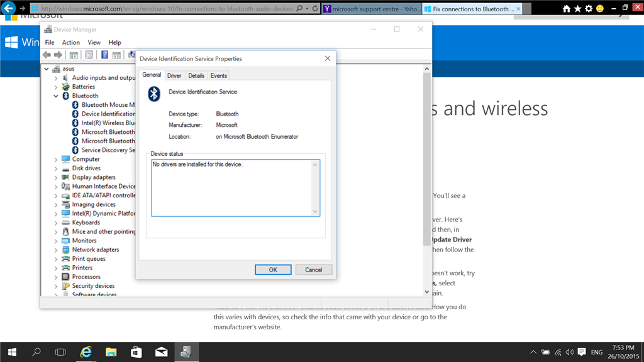Click the browser forward arrow
The image size is (644, 362).
23,8
